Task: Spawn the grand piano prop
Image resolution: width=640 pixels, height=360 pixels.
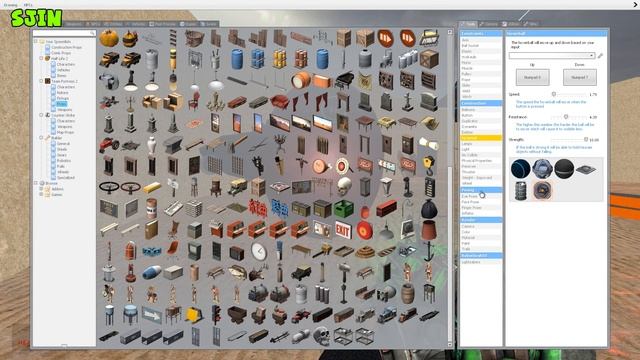Action: tap(344, 81)
